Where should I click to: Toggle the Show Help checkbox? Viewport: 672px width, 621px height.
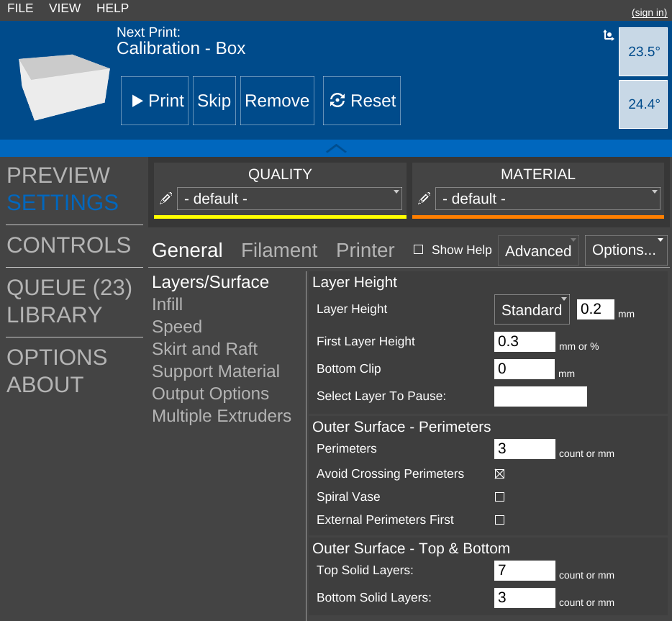[419, 250]
